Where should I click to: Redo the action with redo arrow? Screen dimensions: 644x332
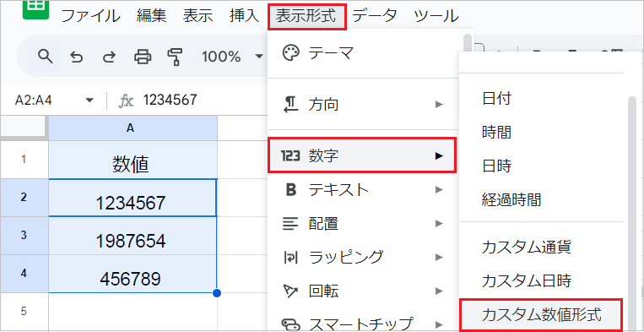click(109, 57)
